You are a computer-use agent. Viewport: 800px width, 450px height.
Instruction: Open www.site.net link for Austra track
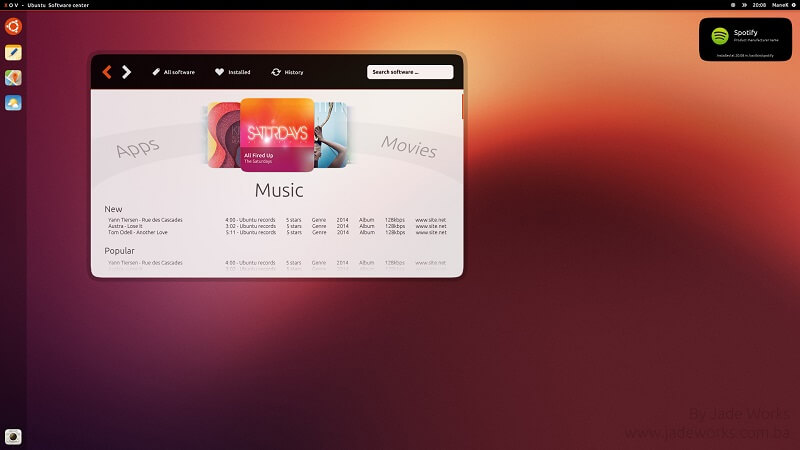pyautogui.click(x=431, y=226)
